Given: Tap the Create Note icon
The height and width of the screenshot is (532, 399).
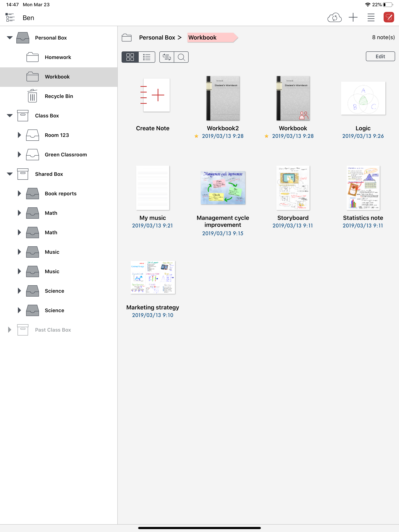Looking at the screenshot, I should tap(156, 95).
